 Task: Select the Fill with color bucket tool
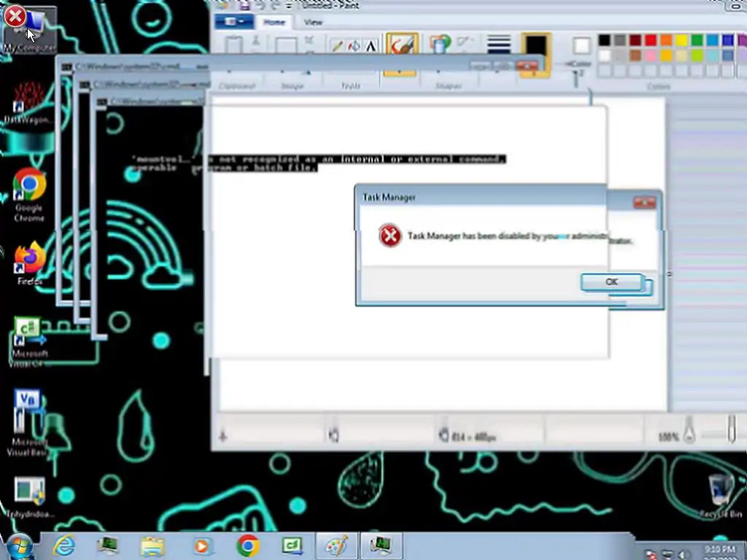point(355,46)
